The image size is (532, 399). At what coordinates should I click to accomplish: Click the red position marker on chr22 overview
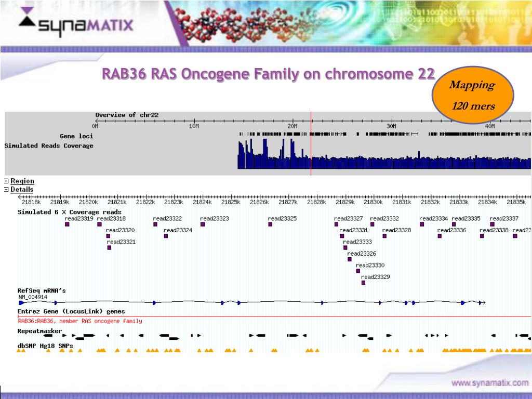tap(311, 143)
